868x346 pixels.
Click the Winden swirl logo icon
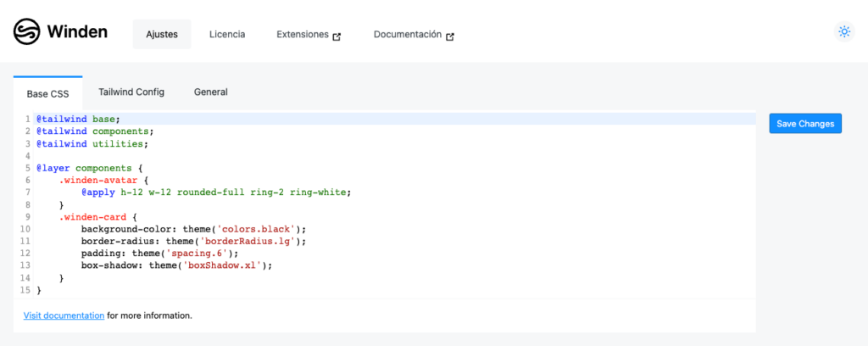click(27, 31)
